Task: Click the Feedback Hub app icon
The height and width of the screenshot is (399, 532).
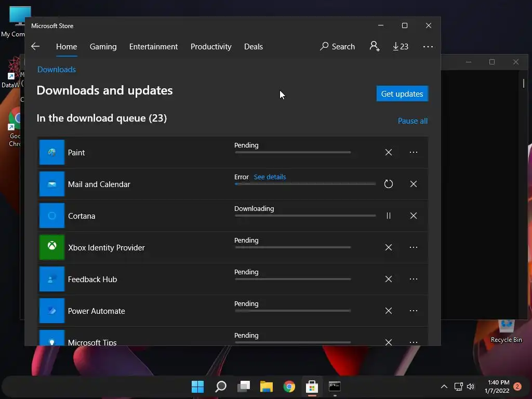Action: coord(52,279)
